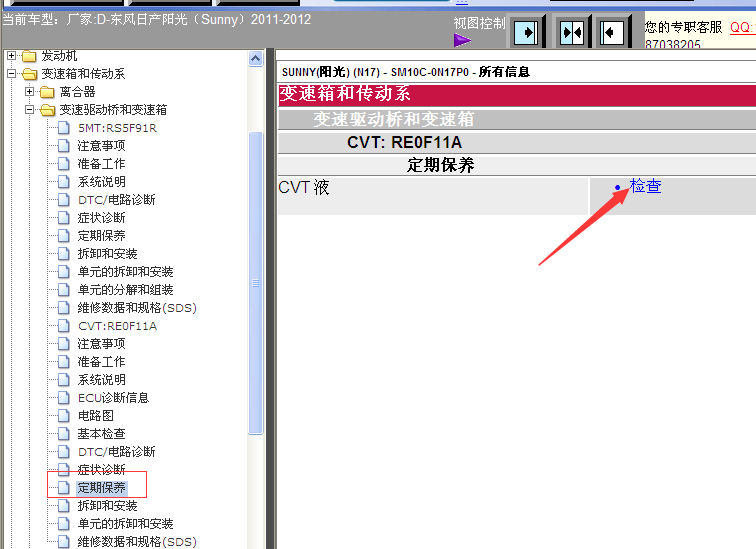The width and height of the screenshot is (756, 549).
Task: Click the split-view button with two facing arrows
Action: (572, 33)
